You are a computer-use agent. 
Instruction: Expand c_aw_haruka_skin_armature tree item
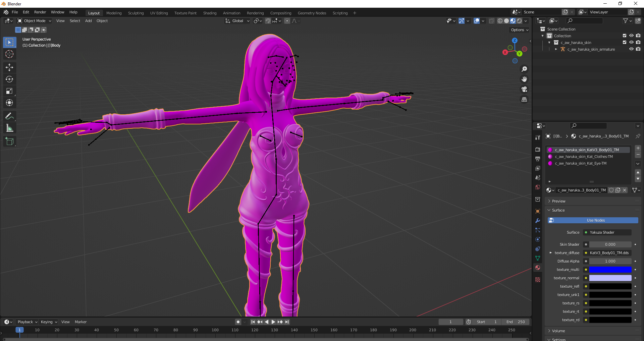[556, 49]
